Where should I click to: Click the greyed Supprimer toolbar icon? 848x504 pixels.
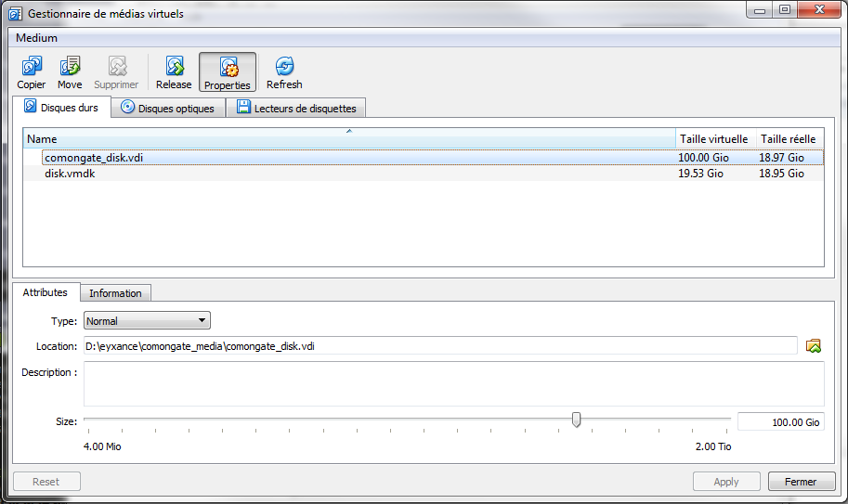click(x=117, y=66)
